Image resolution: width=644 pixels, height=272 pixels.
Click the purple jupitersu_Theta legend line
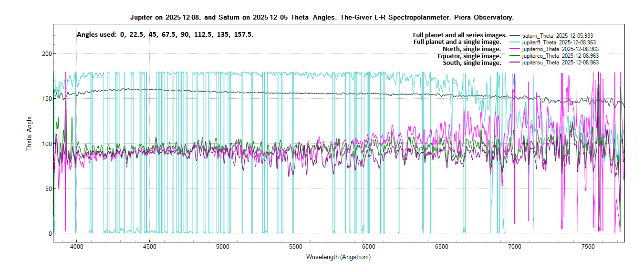pos(514,63)
